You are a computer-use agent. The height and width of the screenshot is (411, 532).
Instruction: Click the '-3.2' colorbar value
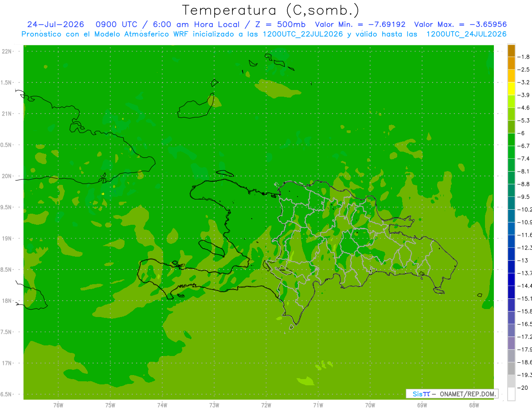(x=524, y=82)
